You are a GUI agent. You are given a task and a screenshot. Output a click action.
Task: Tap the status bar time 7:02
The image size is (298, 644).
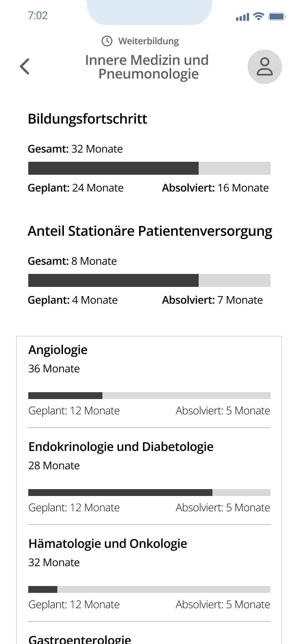(x=38, y=16)
